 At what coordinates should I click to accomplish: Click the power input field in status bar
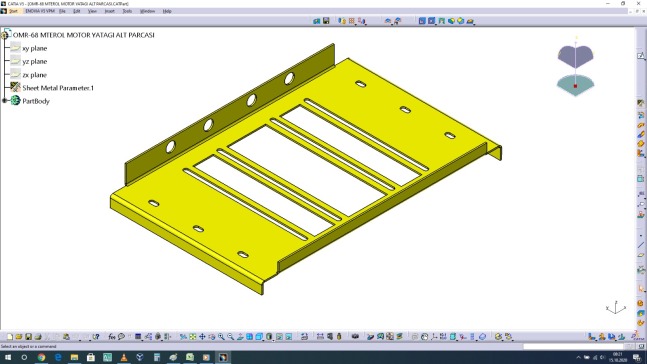point(574,347)
